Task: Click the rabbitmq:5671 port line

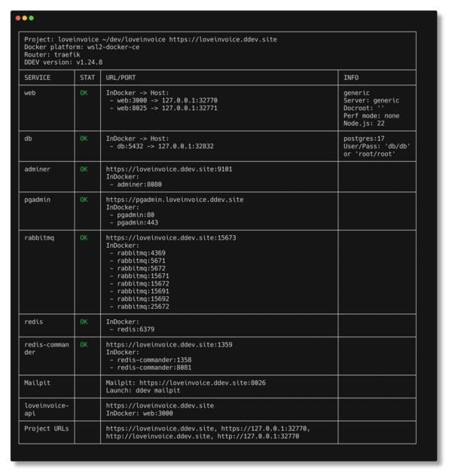Action: (138, 261)
